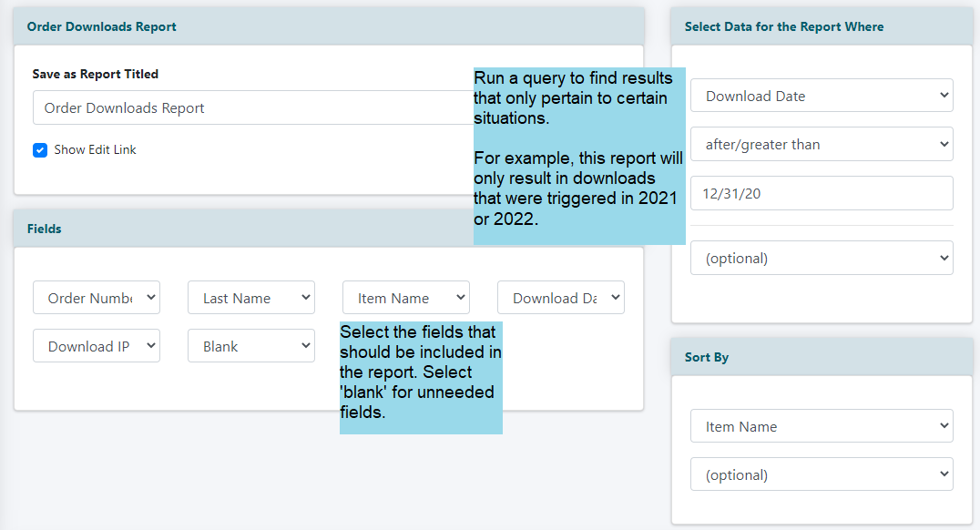This screenshot has width=980, height=530.
Task: Open the Download IP field dropdown
Action: [97, 346]
